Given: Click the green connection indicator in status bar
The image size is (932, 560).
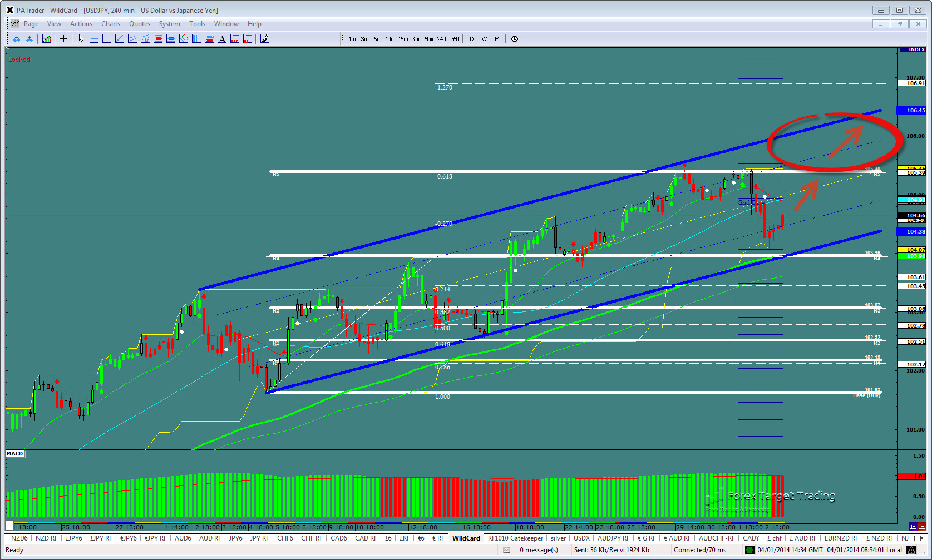Looking at the screenshot, I should tap(749, 550).
